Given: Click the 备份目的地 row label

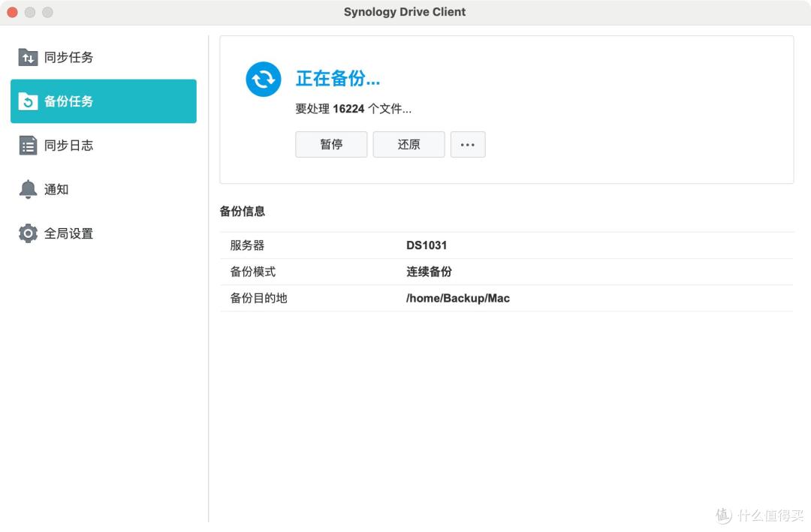Looking at the screenshot, I should (x=258, y=298).
